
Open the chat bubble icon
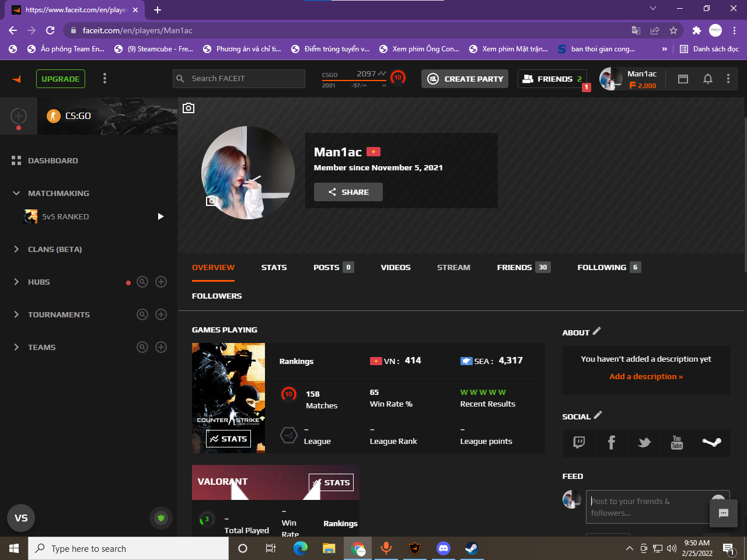point(724,513)
